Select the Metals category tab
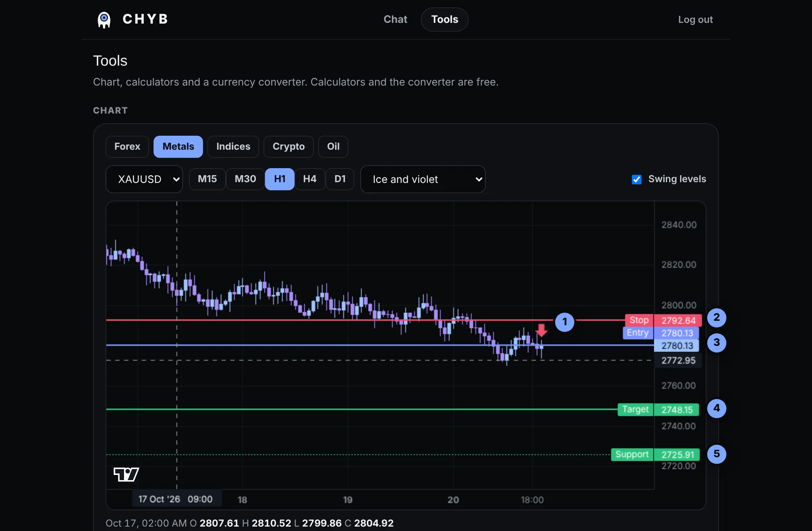The height and width of the screenshot is (531, 812). 178,146
